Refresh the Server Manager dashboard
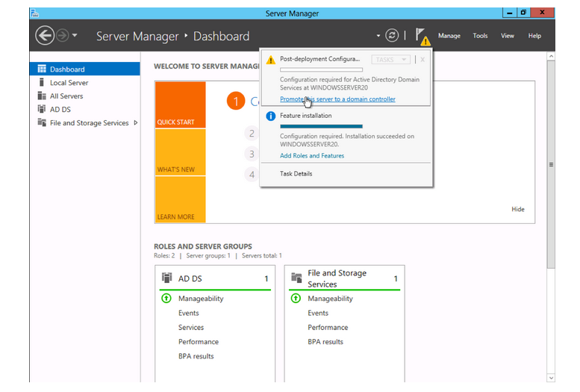Viewport: 580px width, 392px height. (x=392, y=35)
